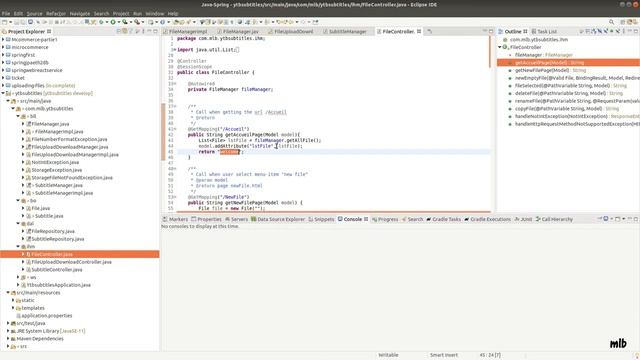Select YtbsubtitlesApplication.java in tree

(58, 285)
